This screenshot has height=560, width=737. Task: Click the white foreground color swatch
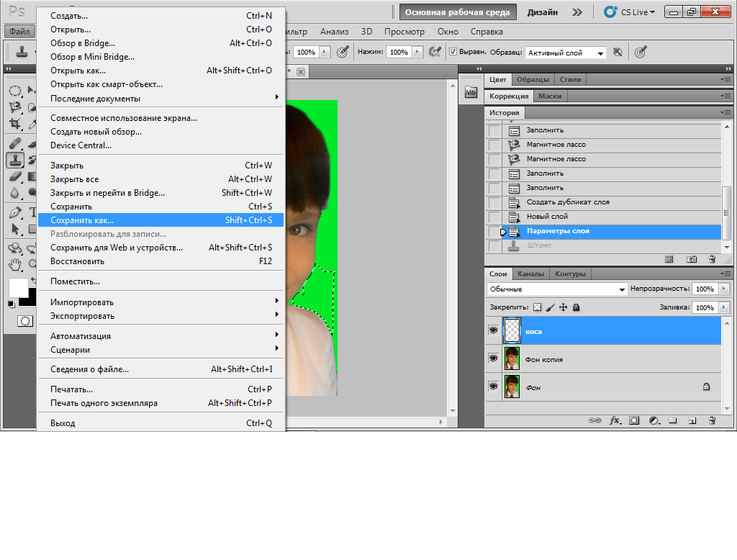pos(17,286)
